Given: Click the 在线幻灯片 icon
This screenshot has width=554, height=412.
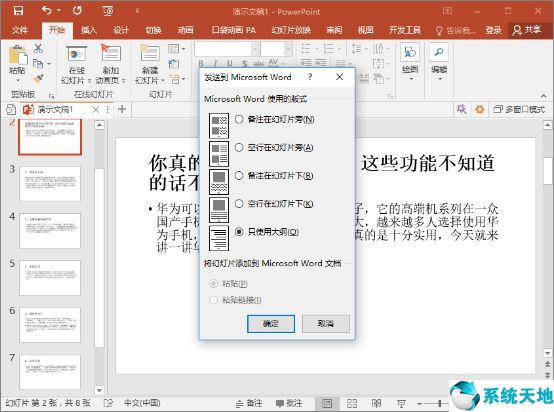Looking at the screenshot, I should (x=77, y=54).
